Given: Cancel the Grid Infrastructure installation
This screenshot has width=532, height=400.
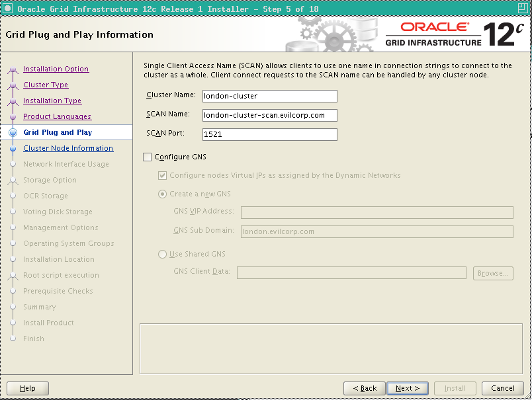Looking at the screenshot, I should [x=502, y=388].
